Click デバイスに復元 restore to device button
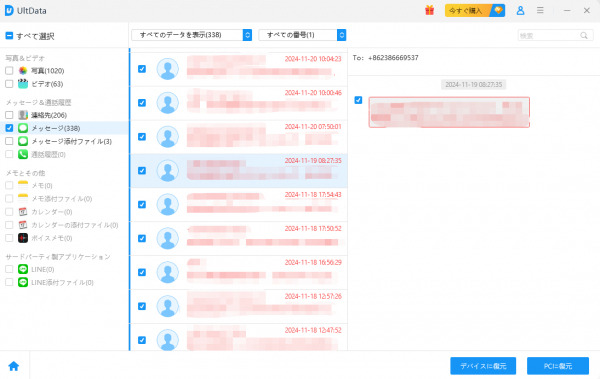600x379 pixels. pyautogui.click(x=483, y=366)
